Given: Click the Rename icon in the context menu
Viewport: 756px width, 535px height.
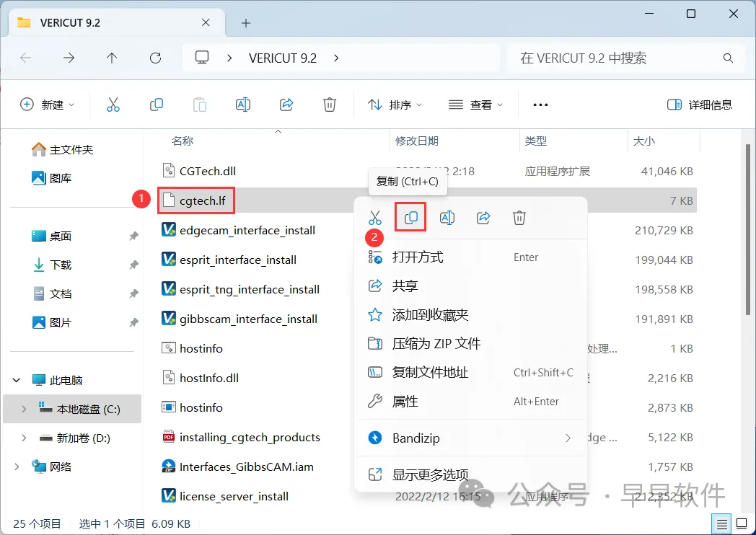Looking at the screenshot, I should click(x=447, y=218).
